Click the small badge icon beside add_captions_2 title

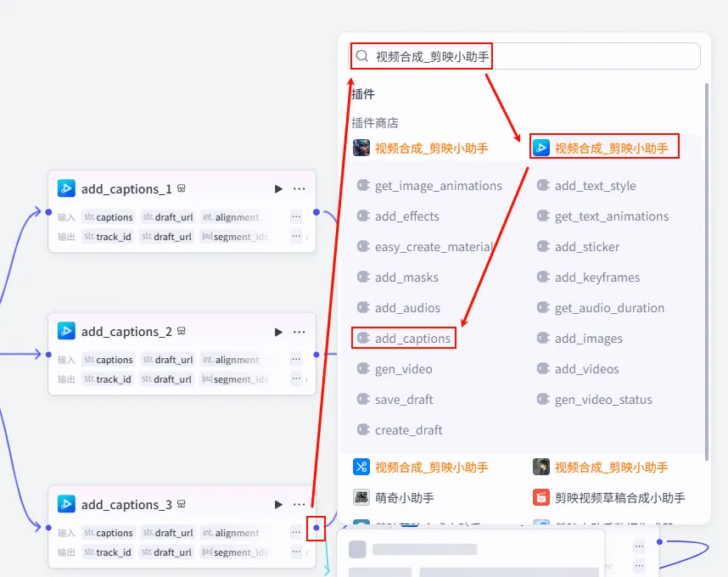(x=182, y=331)
